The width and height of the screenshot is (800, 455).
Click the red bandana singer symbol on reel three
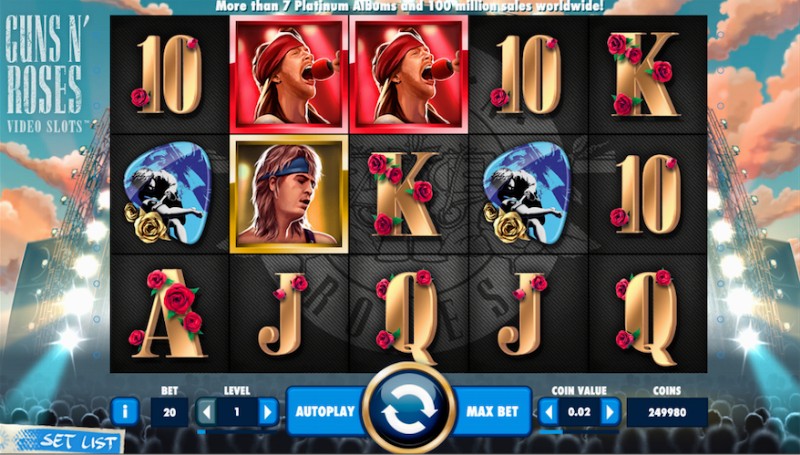click(408, 74)
